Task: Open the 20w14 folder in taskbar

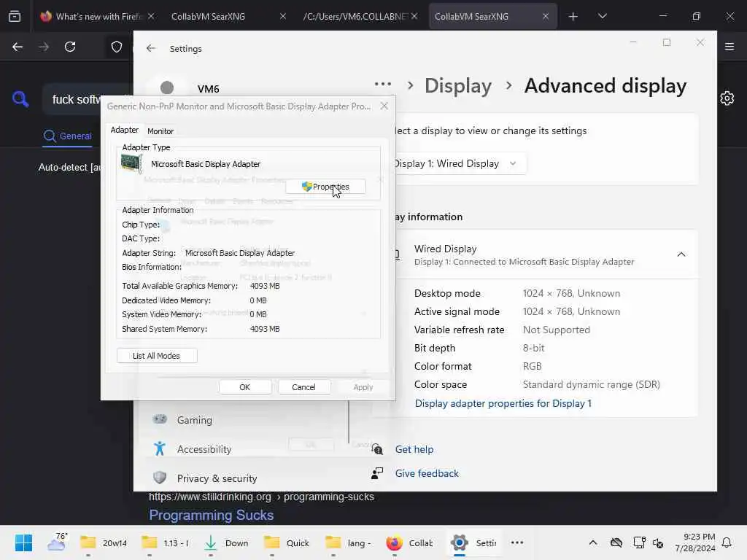Action: (103, 542)
